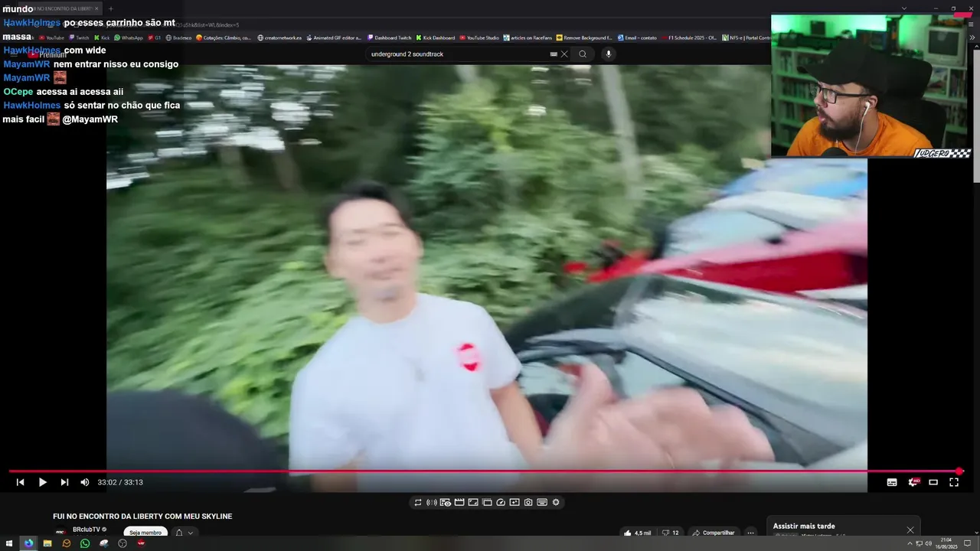
Task: Click the clapperboard cinema mode icon
Action: (x=459, y=502)
